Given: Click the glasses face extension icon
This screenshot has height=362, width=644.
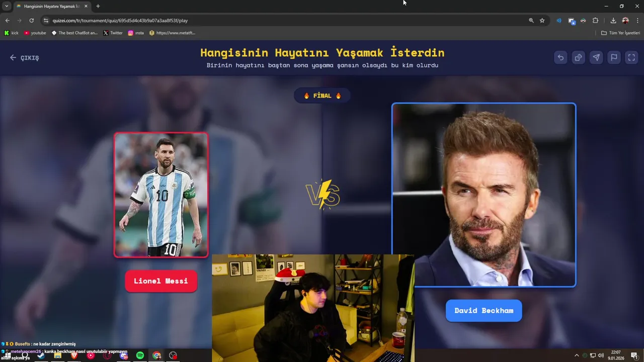Looking at the screenshot, I should 583,21.
